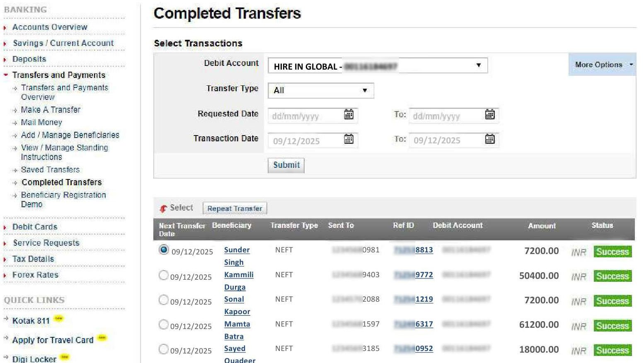Click Transaction Date To-calendar icon
Viewport: 644px width, 363px height.
pos(489,139)
